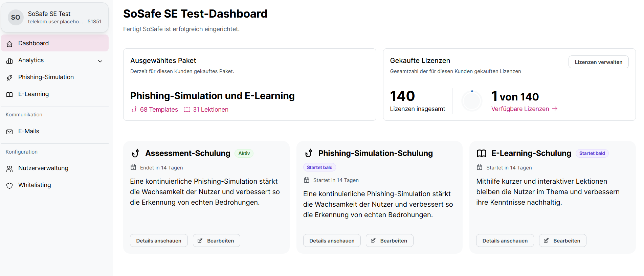Click the Analytics bar chart icon
644x276 pixels.
point(9,61)
